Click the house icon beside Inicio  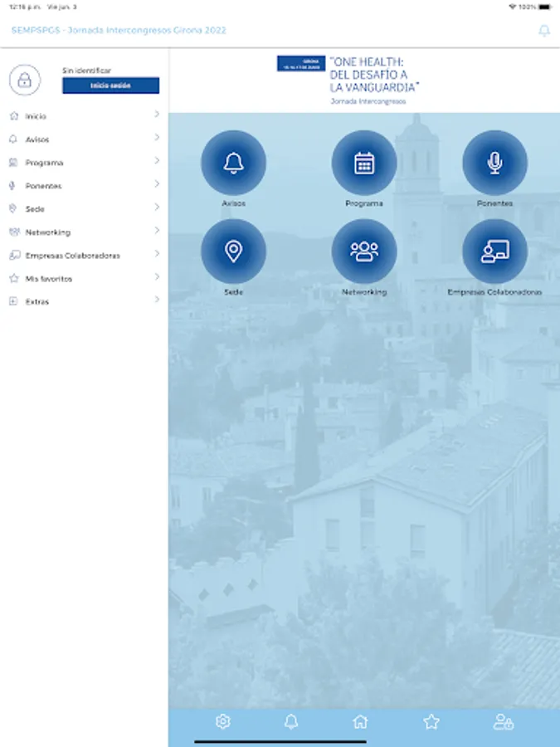point(14,115)
